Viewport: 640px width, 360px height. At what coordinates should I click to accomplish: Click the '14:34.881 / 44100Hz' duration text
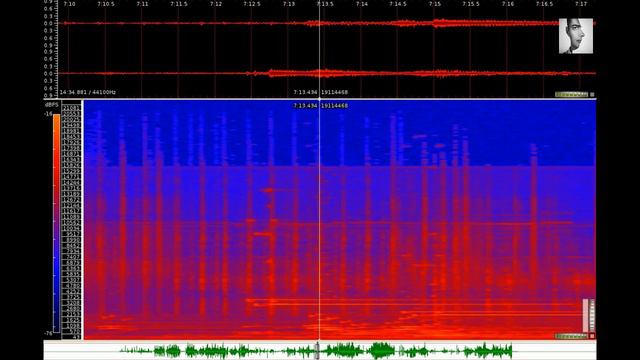tap(87, 92)
